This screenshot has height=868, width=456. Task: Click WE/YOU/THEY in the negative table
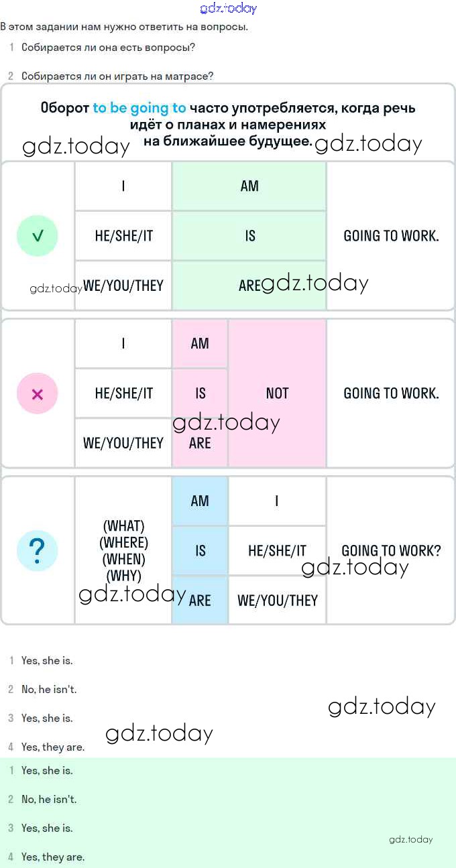click(x=123, y=443)
